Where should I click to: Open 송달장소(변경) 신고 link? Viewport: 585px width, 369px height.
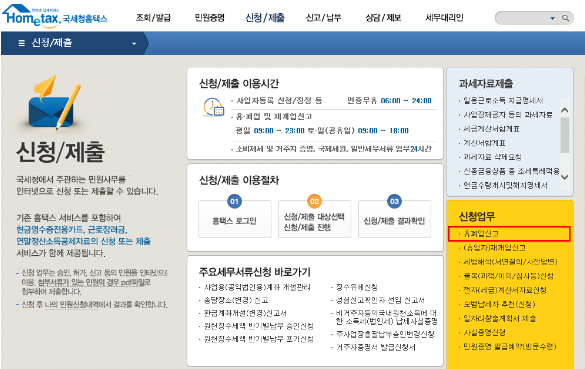236,300
